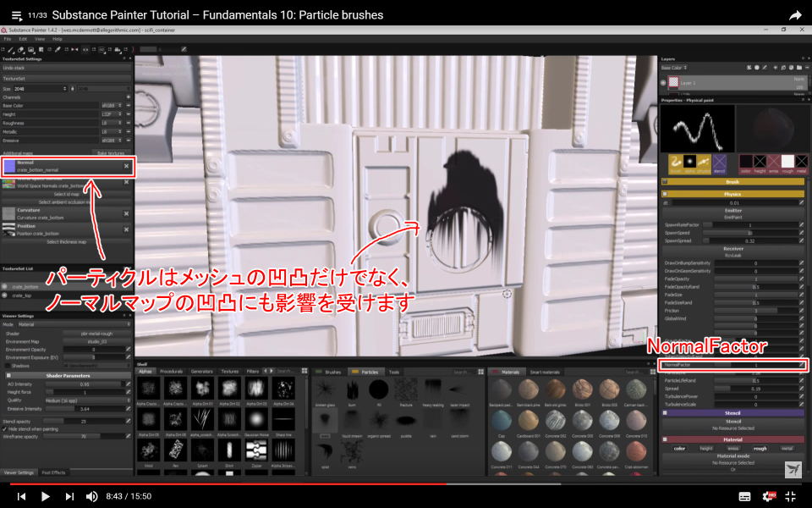Adjust the Stencil opacity slider
This screenshot has height=508, width=812.
[84, 422]
